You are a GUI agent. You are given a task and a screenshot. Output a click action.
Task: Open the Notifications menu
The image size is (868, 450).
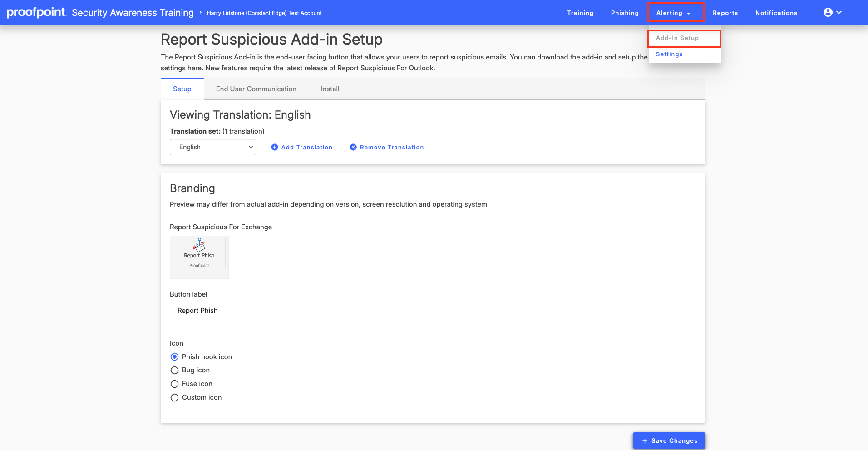point(776,13)
